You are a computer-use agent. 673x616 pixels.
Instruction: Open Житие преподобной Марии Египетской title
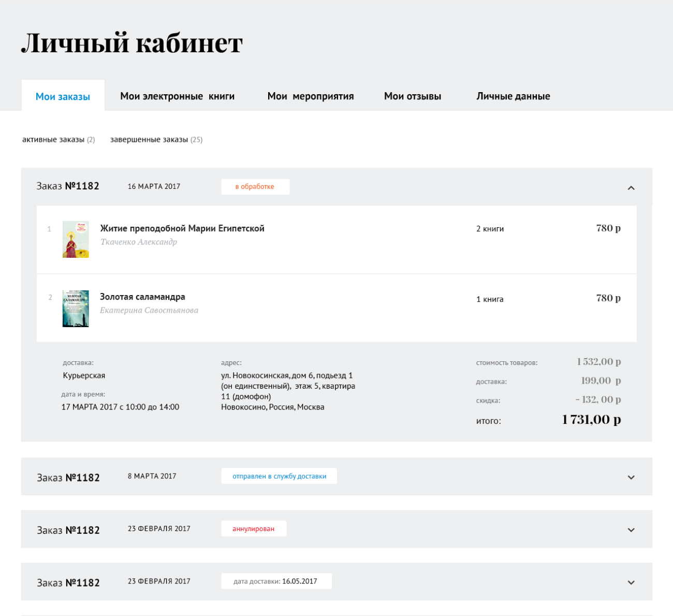182,228
